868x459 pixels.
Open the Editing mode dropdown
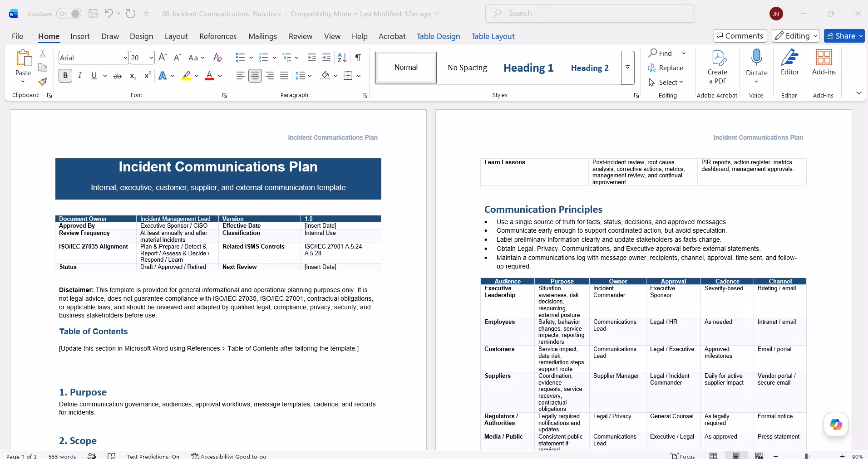[x=796, y=36]
